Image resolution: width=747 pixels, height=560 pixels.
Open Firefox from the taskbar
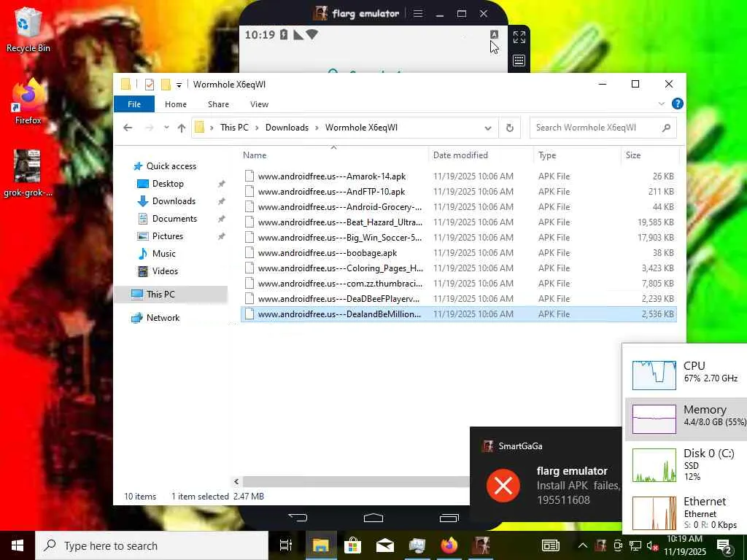(x=449, y=545)
